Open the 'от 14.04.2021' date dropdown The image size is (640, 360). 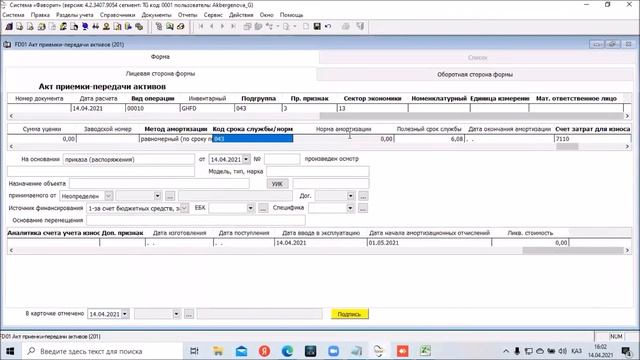(x=246, y=159)
